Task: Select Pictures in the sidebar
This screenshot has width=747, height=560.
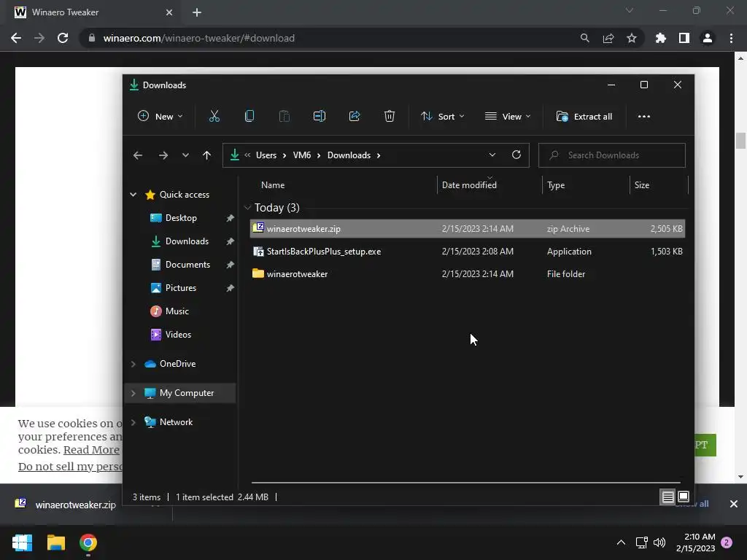Action: pyautogui.click(x=181, y=287)
